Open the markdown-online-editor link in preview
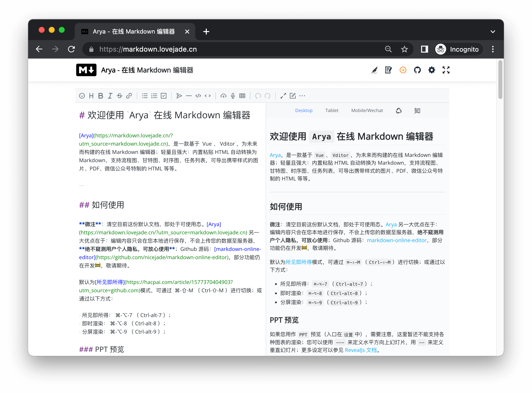This screenshot has width=532, height=393. [396, 240]
